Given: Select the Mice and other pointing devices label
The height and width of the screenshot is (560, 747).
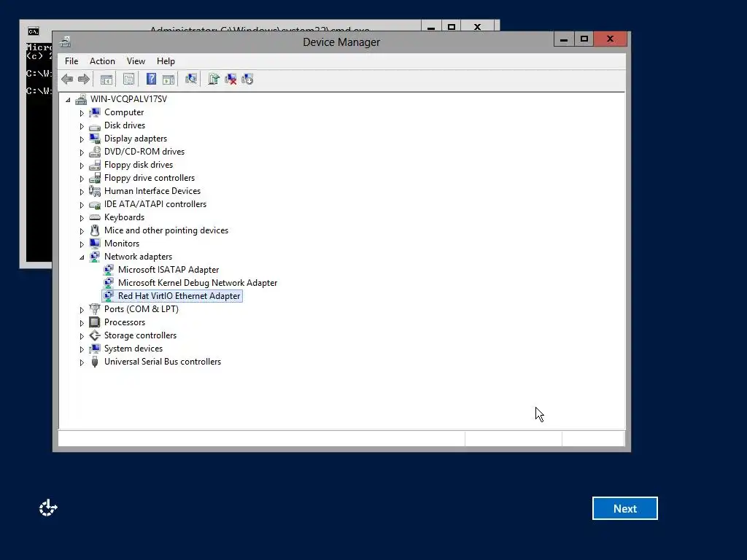Looking at the screenshot, I should pyautogui.click(x=166, y=230).
